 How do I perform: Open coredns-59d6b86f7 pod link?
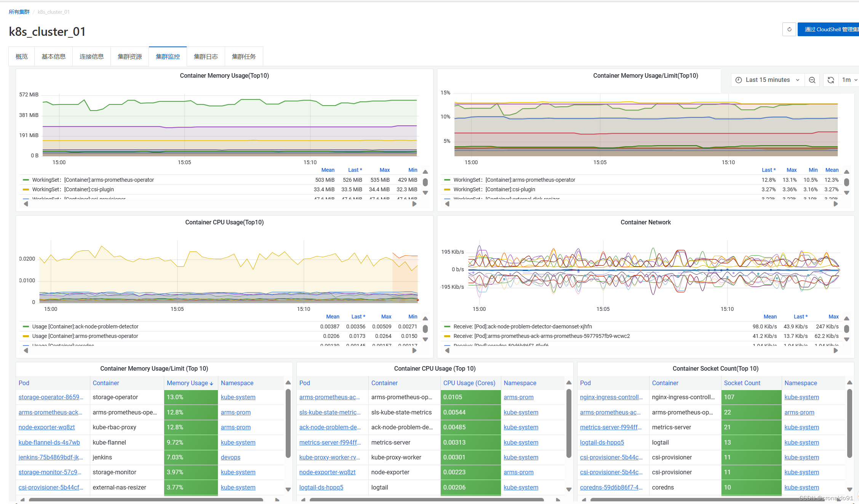611,487
